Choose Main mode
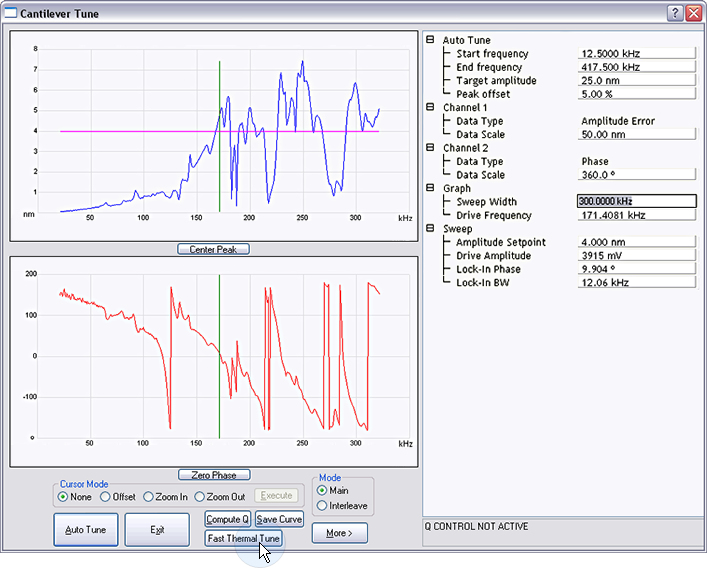707x577 pixels. pos(321,490)
